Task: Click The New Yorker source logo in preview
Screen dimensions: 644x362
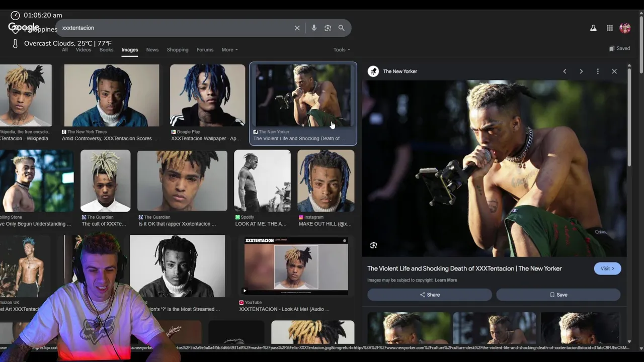Action: (373, 71)
